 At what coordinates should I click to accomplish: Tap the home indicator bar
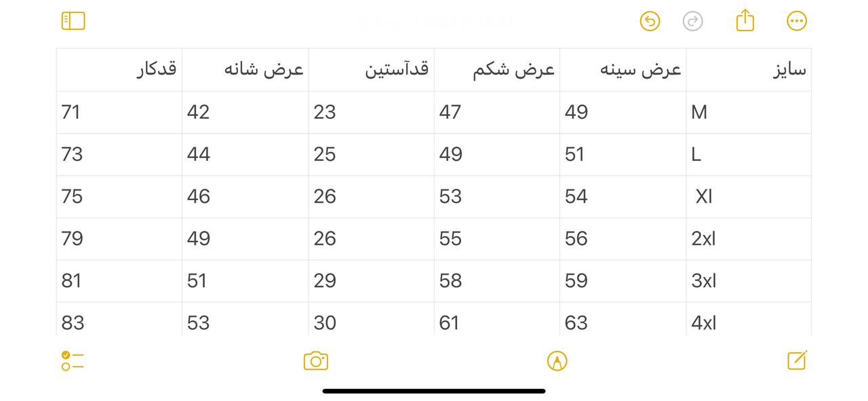434,391
